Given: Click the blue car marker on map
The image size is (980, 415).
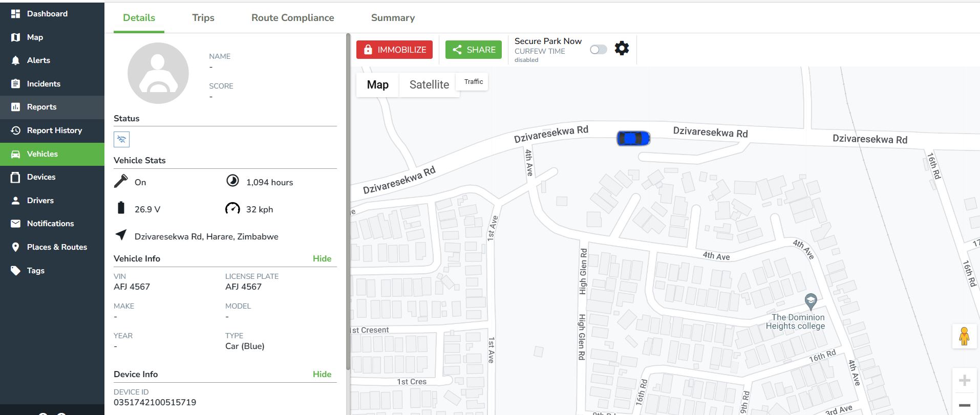Looking at the screenshot, I should 633,138.
